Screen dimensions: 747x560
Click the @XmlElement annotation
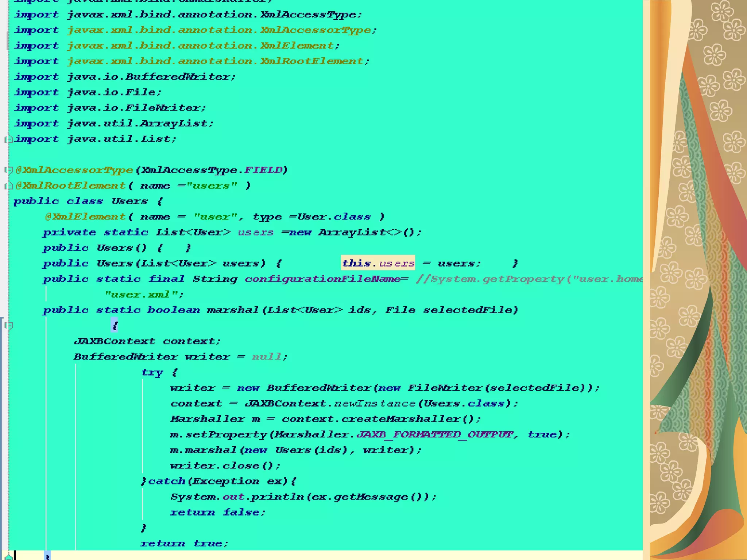tap(85, 217)
